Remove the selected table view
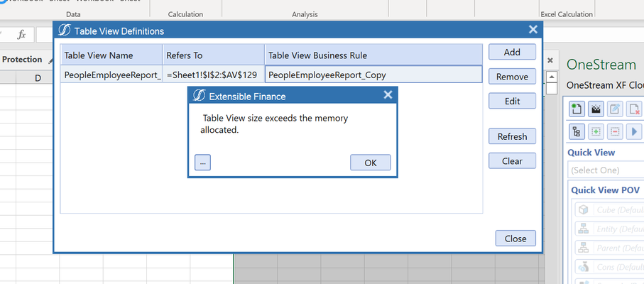644x284 pixels. pos(512,77)
